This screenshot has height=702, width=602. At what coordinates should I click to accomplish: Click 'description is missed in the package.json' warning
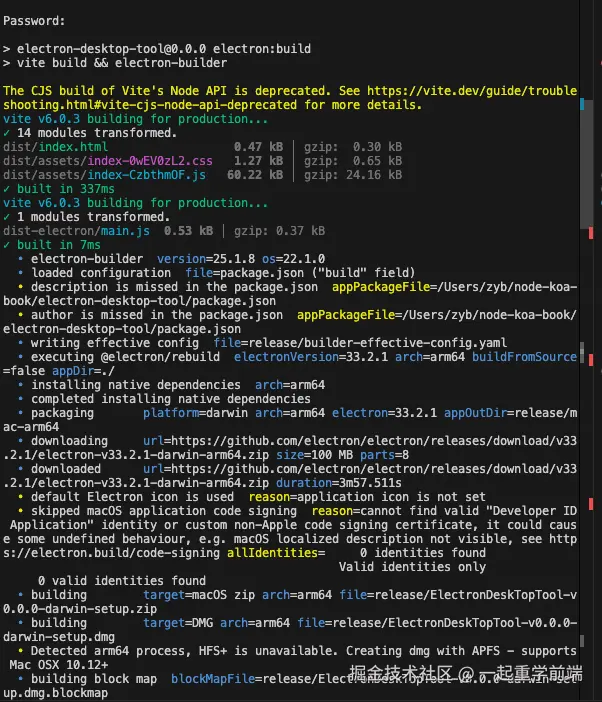pos(175,287)
